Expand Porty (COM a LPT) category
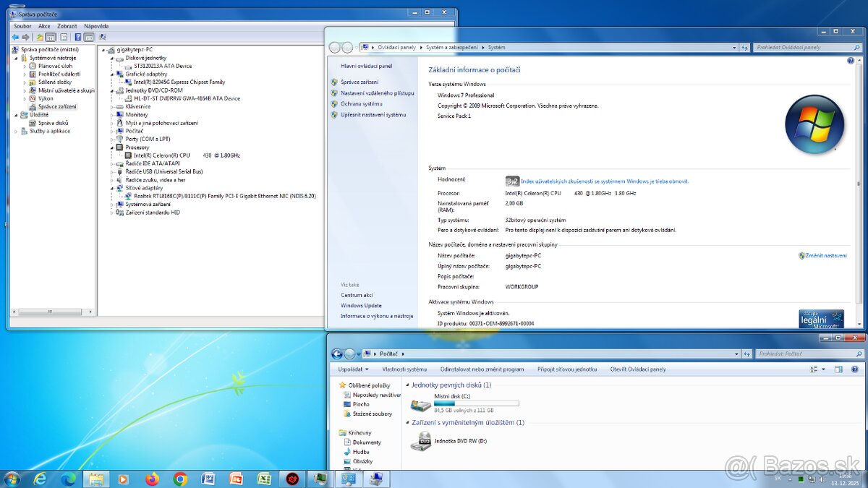The height and width of the screenshot is (488, 868). 112,139
